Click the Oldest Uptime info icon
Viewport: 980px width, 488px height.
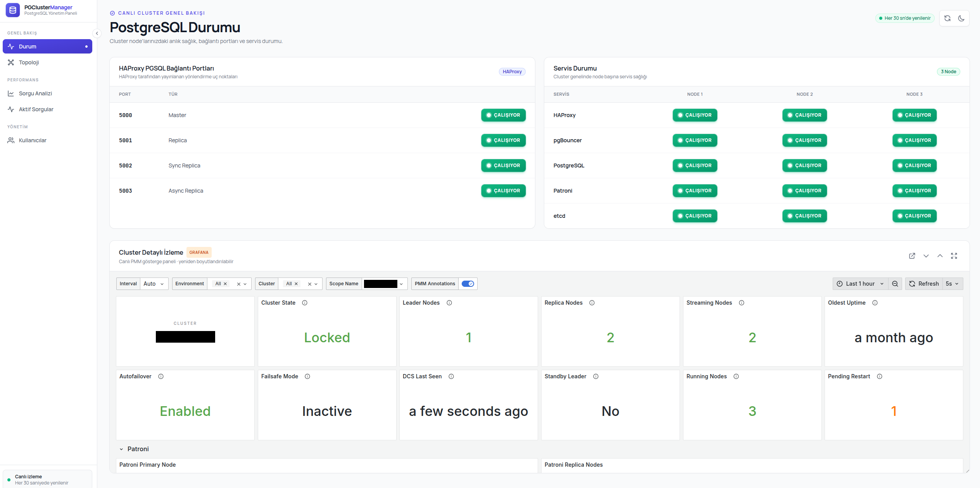(875, 303)
